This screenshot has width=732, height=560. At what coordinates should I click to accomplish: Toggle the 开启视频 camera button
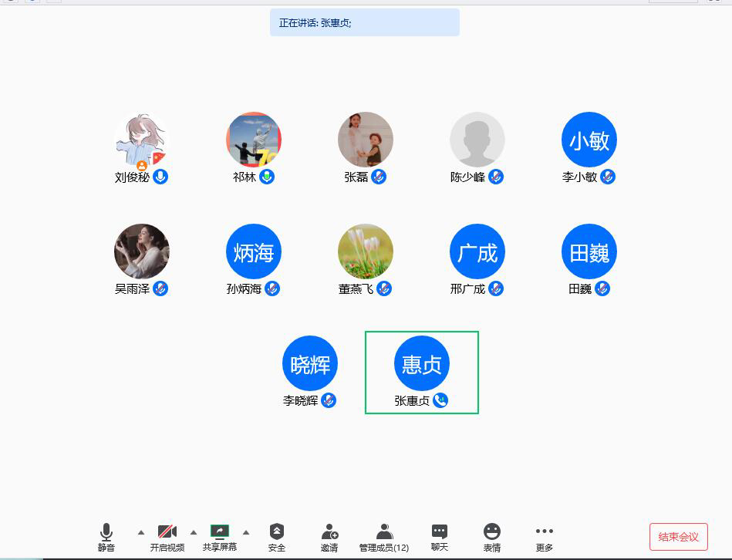pyautogui.click(x=167, y=532)
